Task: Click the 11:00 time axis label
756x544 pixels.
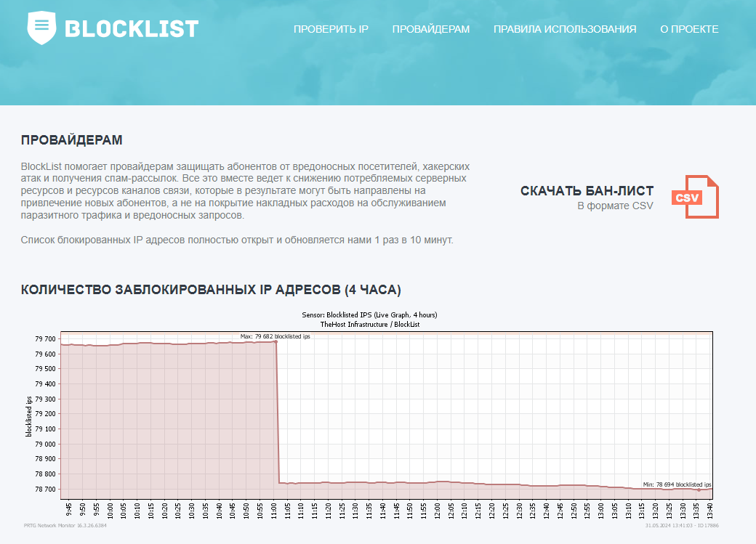Action: (273, 511)
